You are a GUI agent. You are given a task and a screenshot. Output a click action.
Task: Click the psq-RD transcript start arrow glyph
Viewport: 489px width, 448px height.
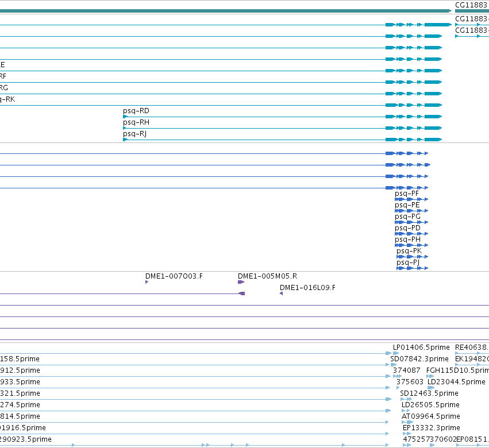[x=125, y=117]
